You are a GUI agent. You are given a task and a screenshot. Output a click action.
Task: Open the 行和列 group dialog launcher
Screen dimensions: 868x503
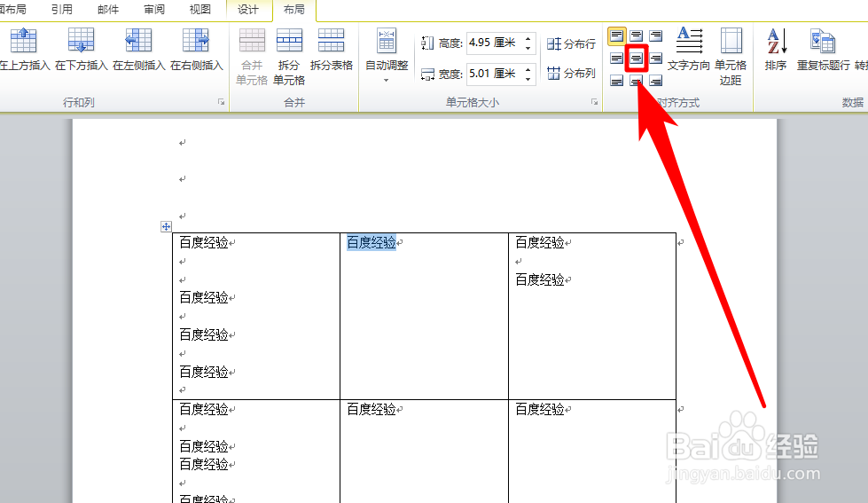[221, 102]
